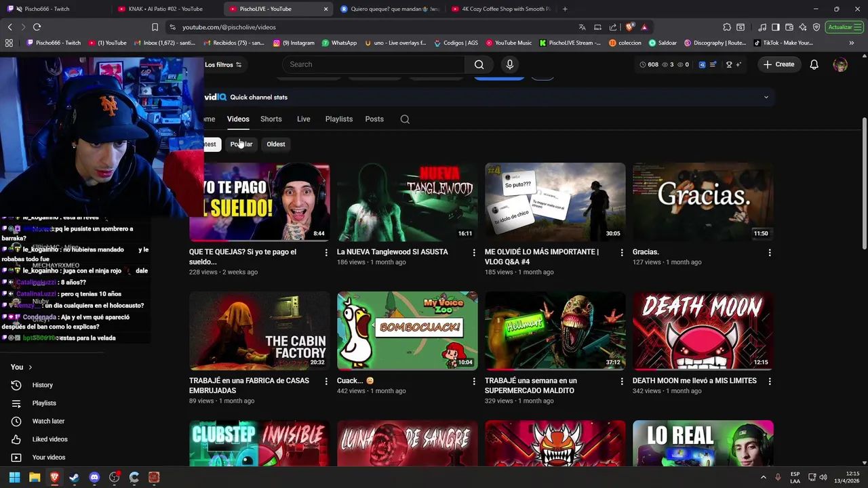This screenshot has height=488, width=868.
Task: Open more options for QUE TE QUEJAS video
Action: click(x=326, y=253)
